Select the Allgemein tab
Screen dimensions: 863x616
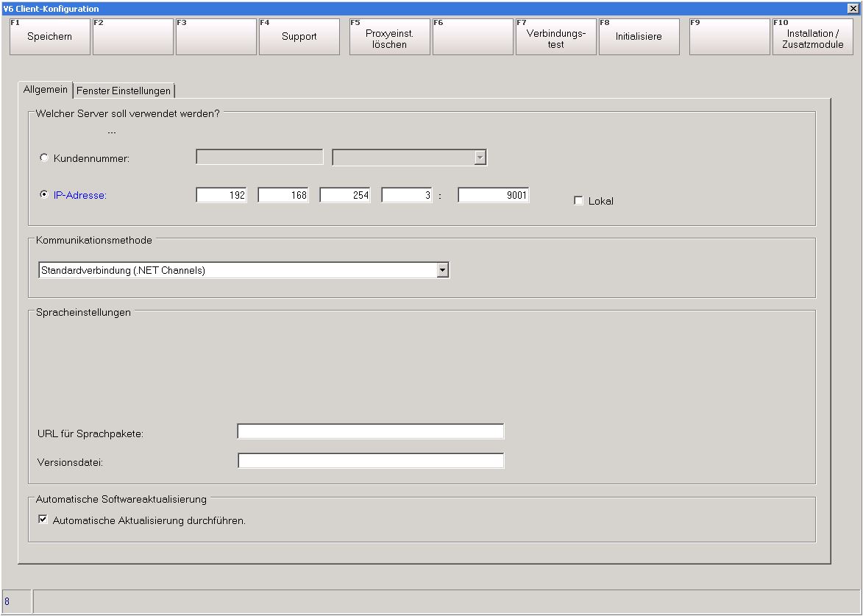coord(46,90)
